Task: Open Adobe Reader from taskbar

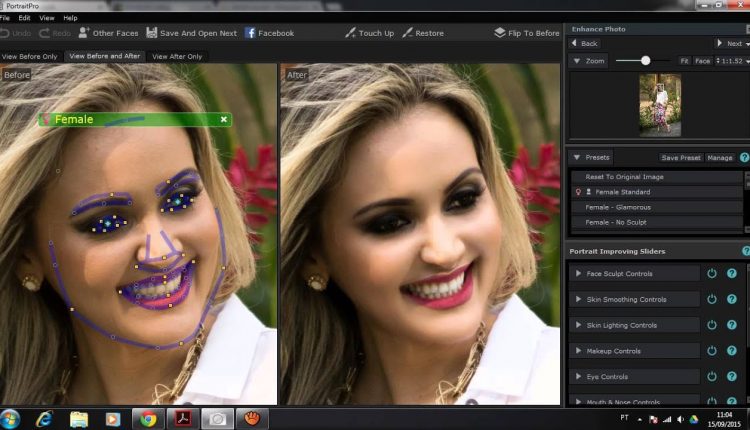Action: (183, 419)
